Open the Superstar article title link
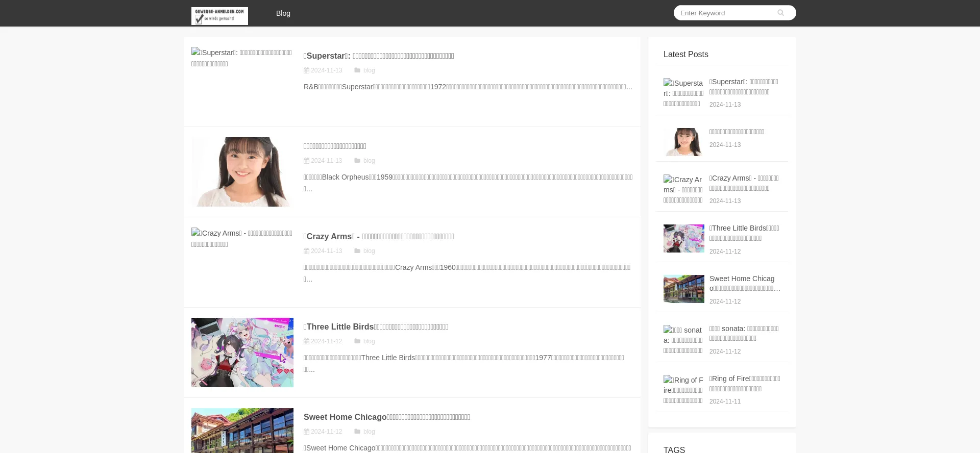This screenshot has width=980, height=453. click(x=379, y=56)
